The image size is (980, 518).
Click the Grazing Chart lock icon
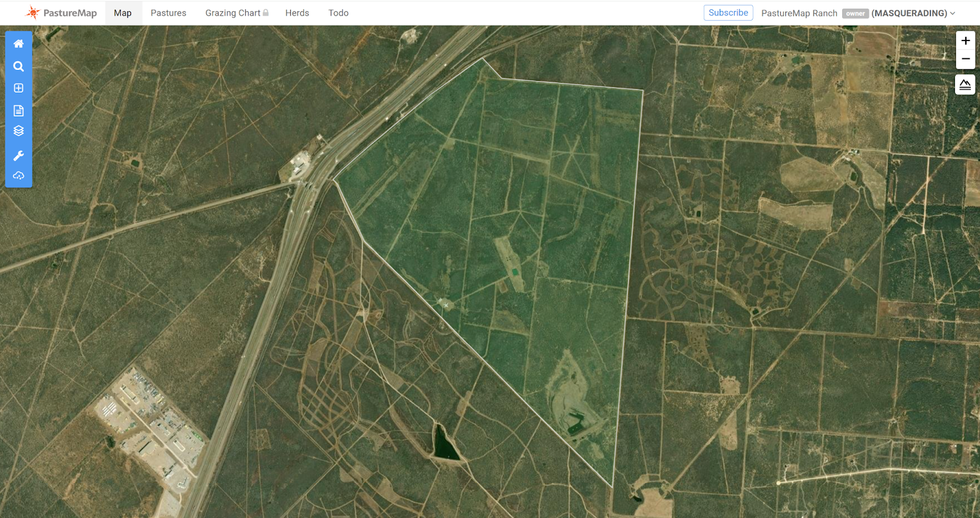click(266, 12)
